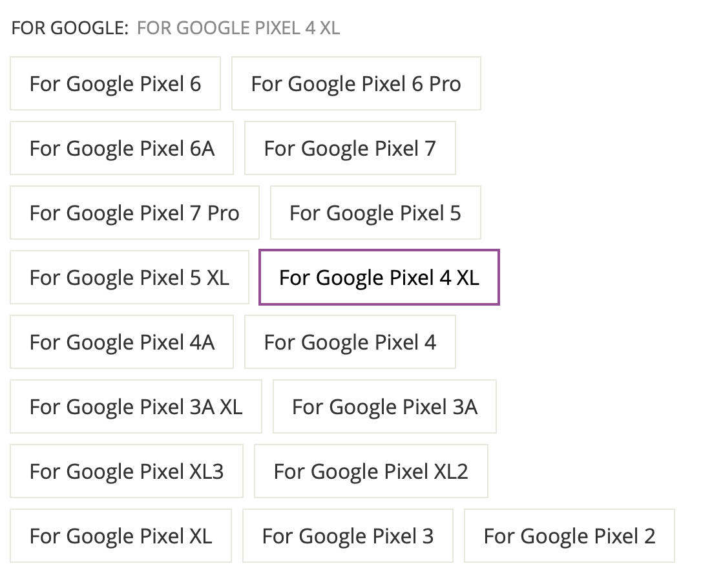Click the For Google Pixel 5 option
712x588 pixels.
[x=375, y=213]
